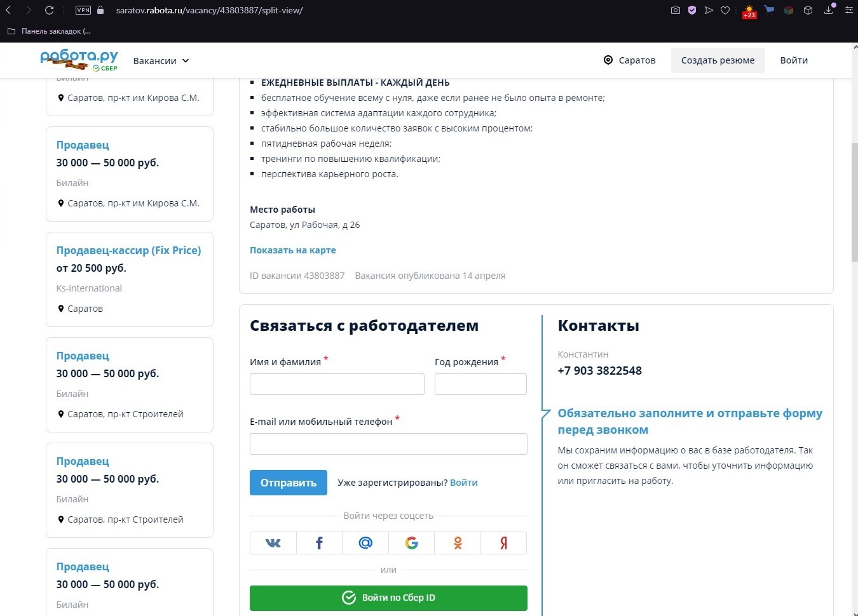Focus the Имя и фамилия field

[337, 384]
